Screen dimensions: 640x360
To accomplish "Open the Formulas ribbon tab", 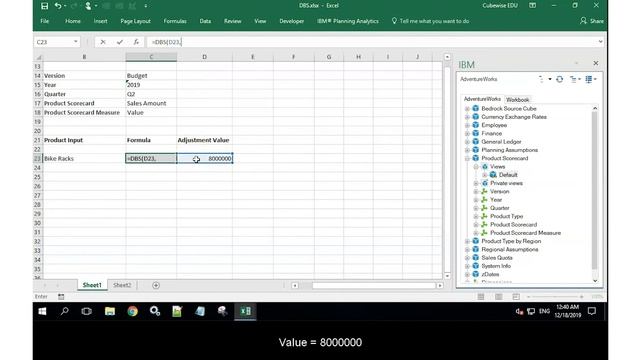I will point(175,21).
